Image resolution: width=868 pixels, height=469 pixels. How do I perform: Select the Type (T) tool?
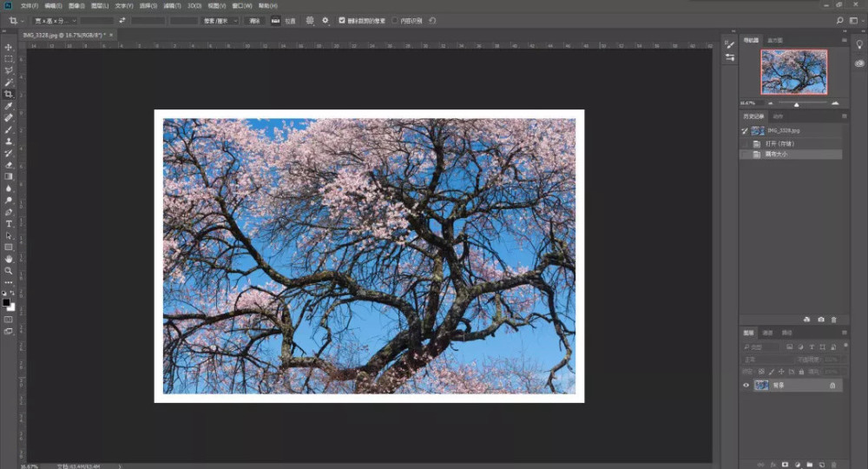coord(9,223)
